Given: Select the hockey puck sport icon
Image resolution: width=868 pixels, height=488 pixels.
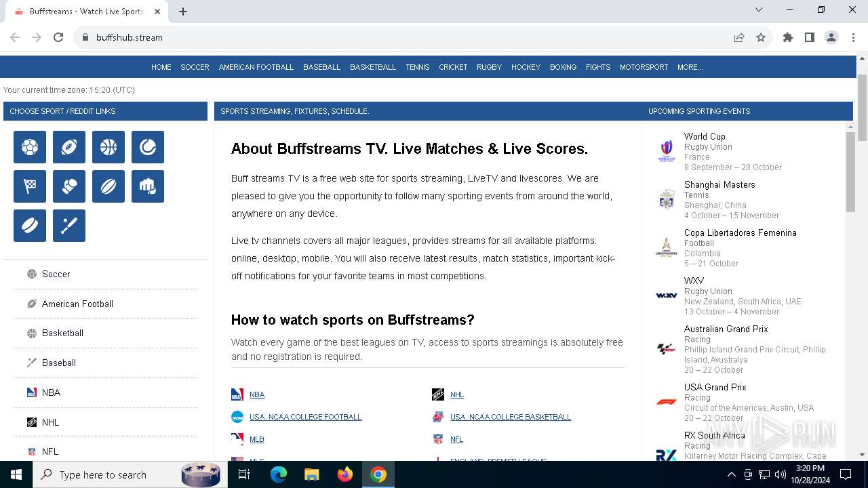Looking at the screenshot, I should (30, 226).
